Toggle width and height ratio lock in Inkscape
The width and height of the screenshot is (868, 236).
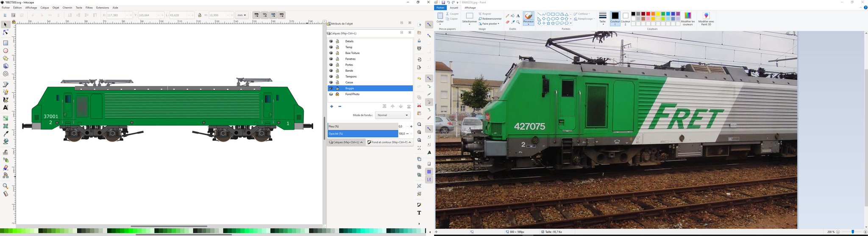200,15
